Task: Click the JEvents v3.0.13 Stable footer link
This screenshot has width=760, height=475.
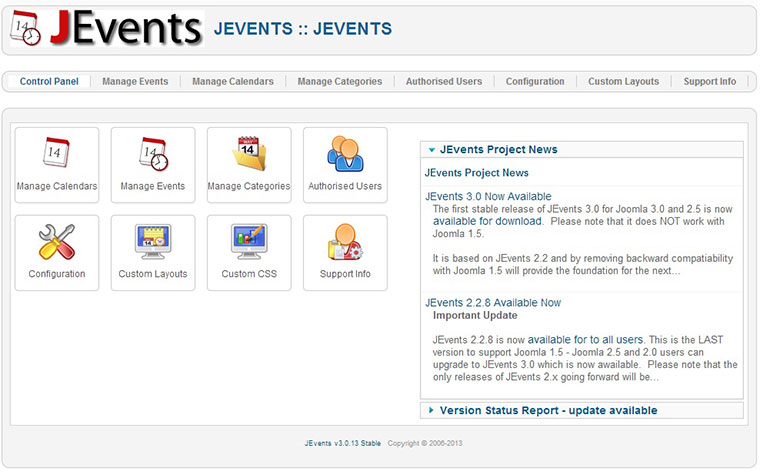Action: point(343,443)
